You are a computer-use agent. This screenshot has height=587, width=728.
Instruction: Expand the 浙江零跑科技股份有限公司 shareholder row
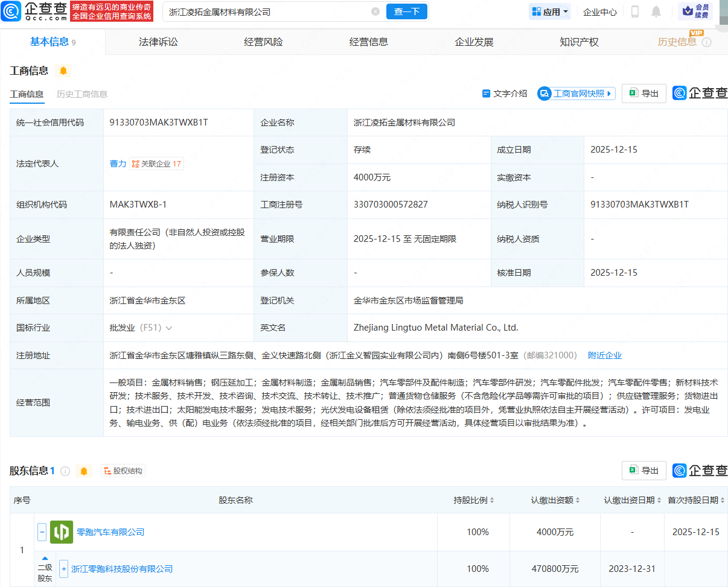(x=63, y=569)
